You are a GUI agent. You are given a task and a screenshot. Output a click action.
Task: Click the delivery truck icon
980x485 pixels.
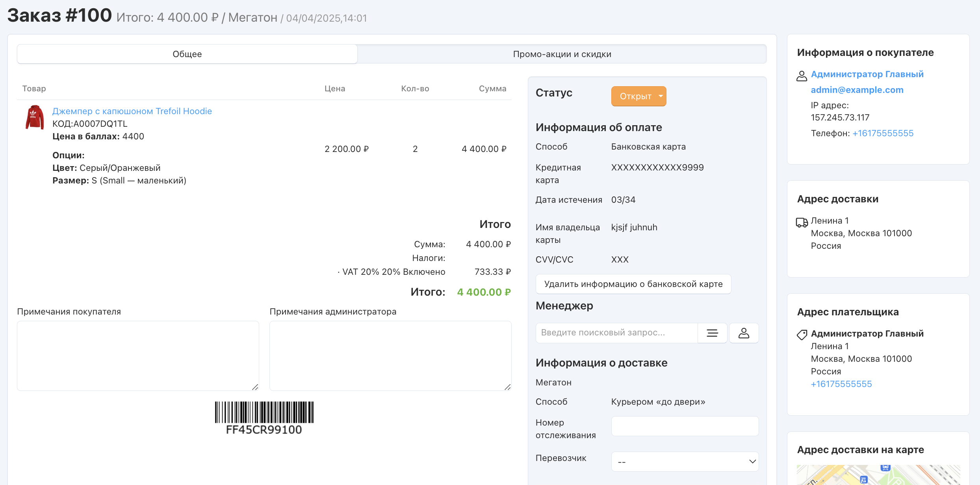(x=802, y=222)
